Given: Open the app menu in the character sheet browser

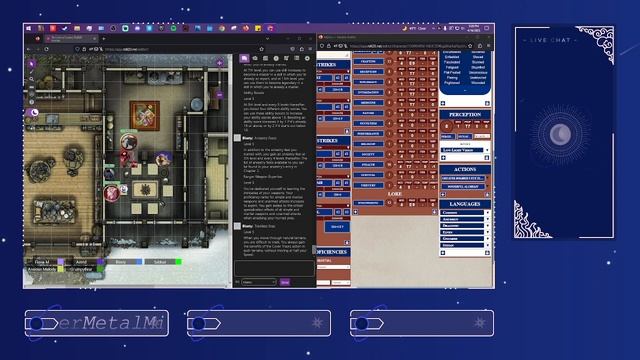Looking at the screenshot, I should coord(489,46).
